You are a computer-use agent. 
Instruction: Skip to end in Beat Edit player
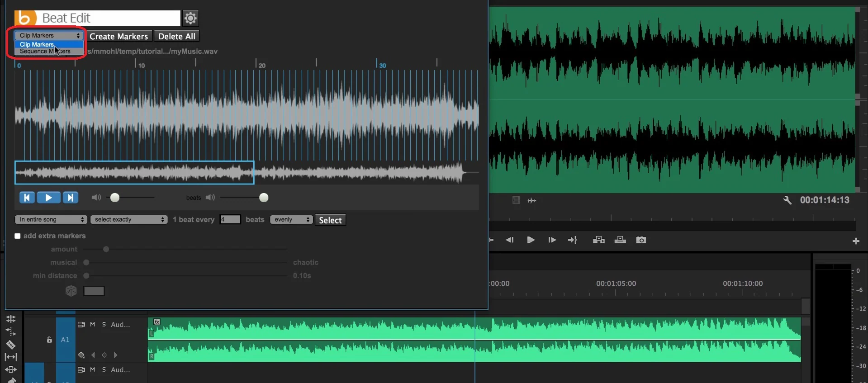71,198
